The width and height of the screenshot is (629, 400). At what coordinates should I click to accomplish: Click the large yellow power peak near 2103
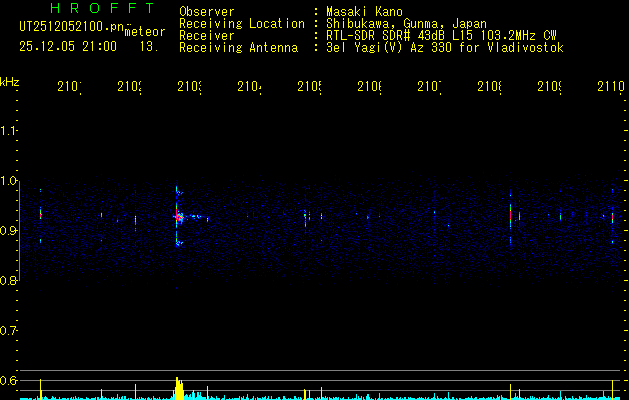coord(179,388)
